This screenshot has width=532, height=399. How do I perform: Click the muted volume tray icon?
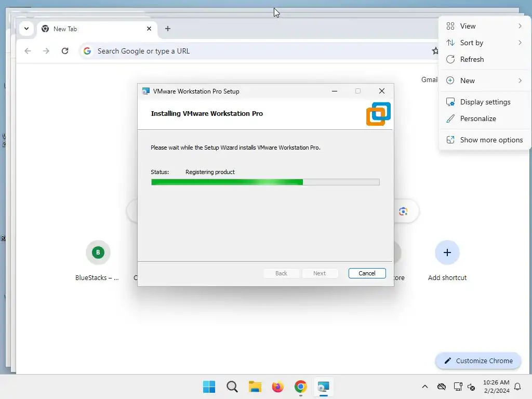[471, 387]
